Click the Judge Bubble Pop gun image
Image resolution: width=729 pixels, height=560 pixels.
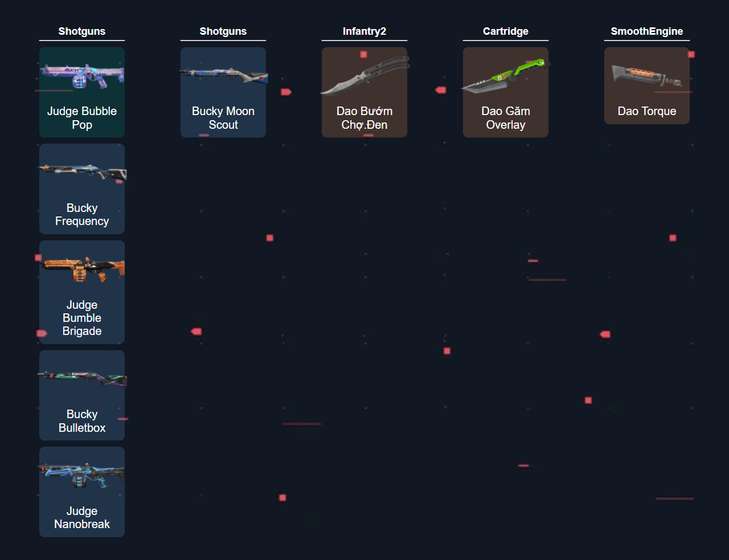tap(81, 76)
